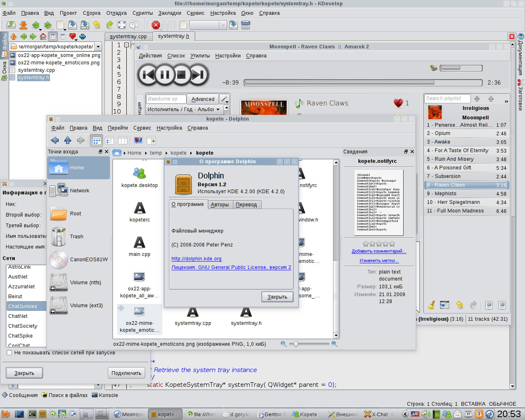525x420 pixels.
Task: Click the 'Advanced' button in Amarok
Action: (x=203, y=99)
